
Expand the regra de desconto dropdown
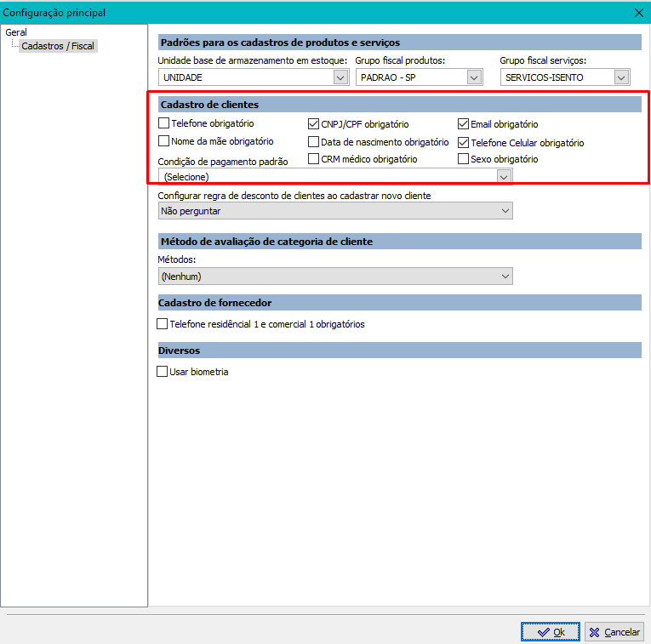click(505, 211)
